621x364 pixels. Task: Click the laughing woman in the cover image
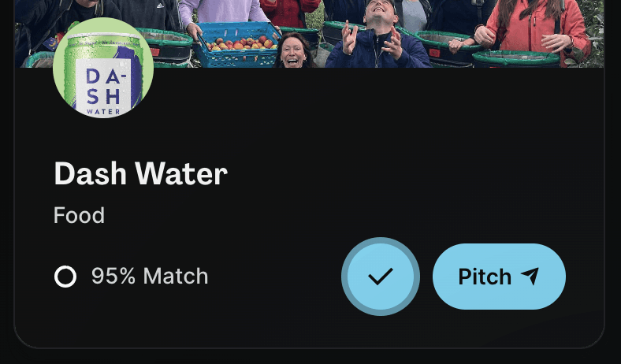coord(293,50)
